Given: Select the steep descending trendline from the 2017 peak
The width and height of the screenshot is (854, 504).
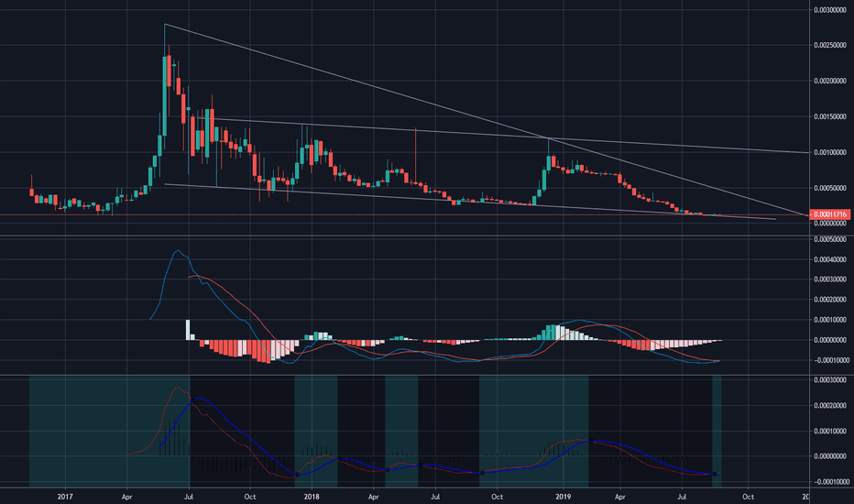Looking at the screenshot, I should pos(485,119).
